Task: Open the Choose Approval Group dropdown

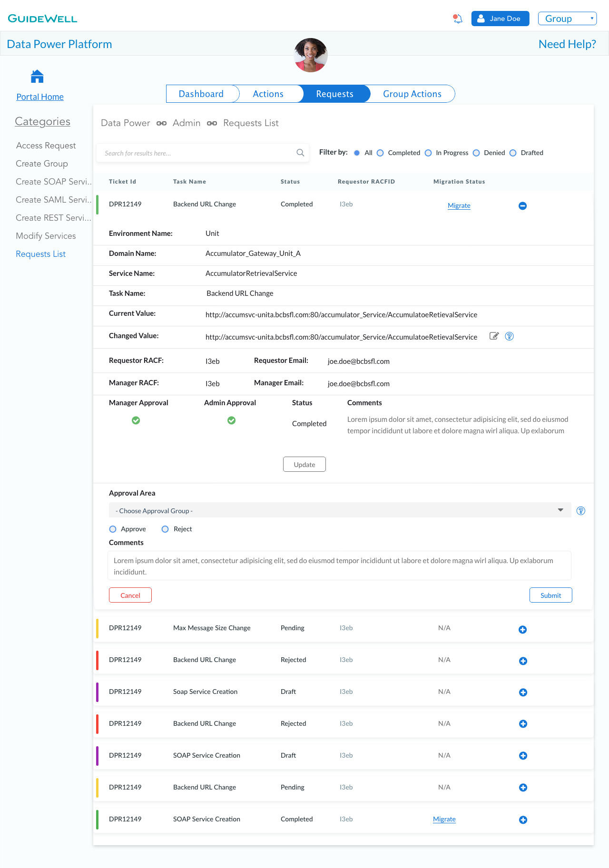Action: (x=340, y=510)
